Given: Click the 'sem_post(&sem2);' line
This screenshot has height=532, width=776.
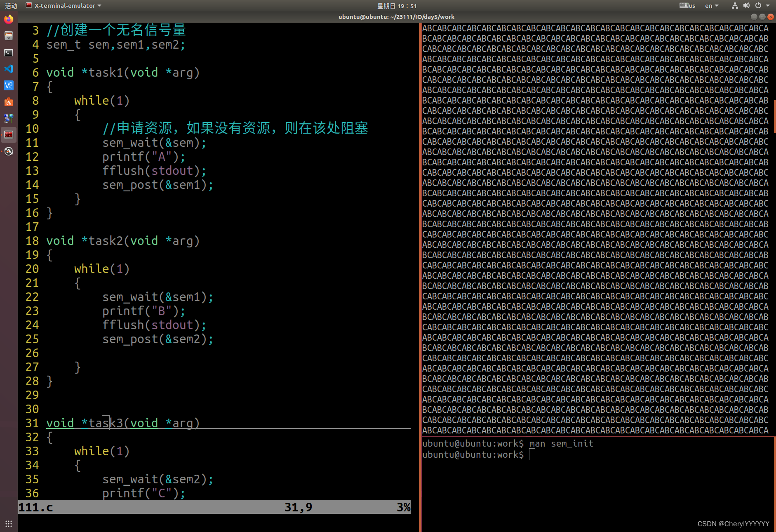Looking at the screenshot, I should [x=158, y=339].
